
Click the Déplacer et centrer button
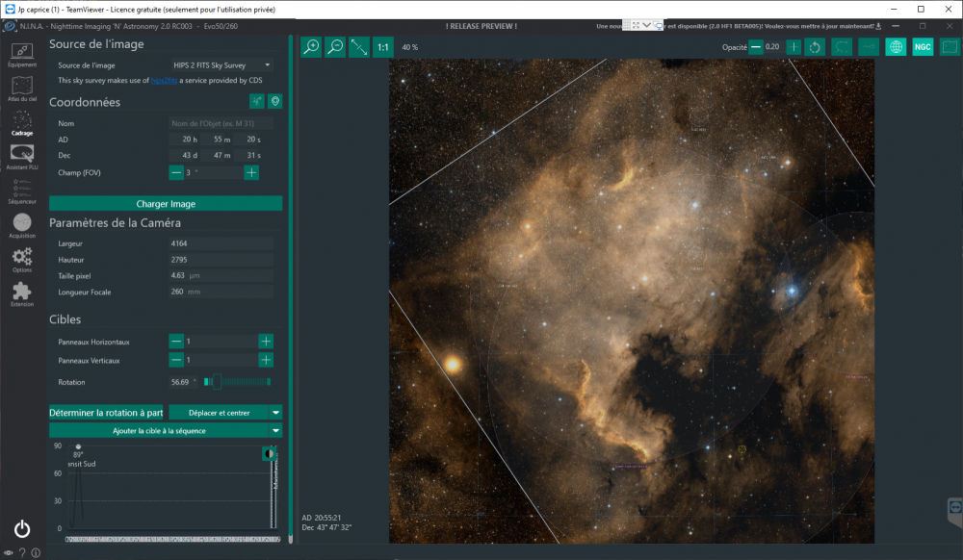(219, 413)
